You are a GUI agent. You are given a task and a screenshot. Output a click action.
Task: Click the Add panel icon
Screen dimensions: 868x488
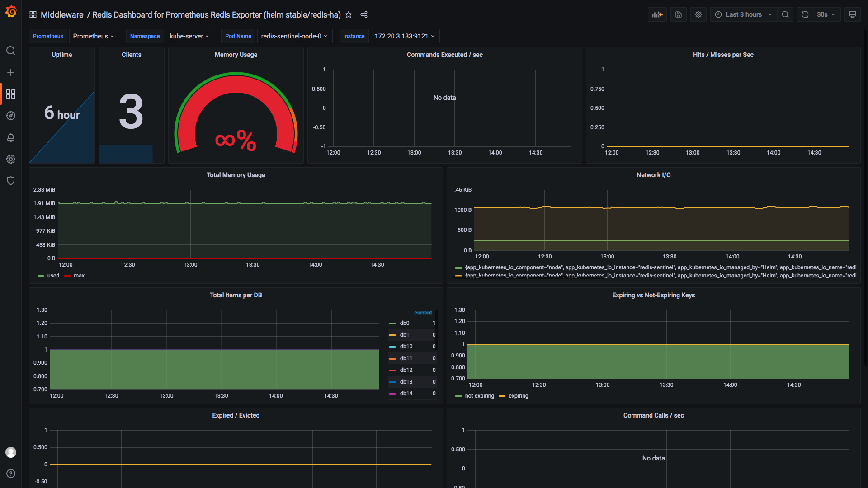coord(657,14)
